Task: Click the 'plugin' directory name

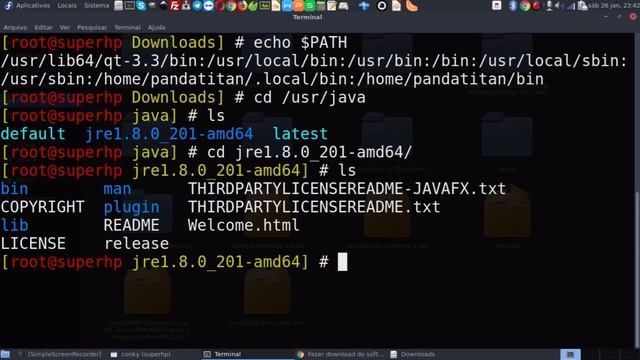Action: click(x=131, y=207)
